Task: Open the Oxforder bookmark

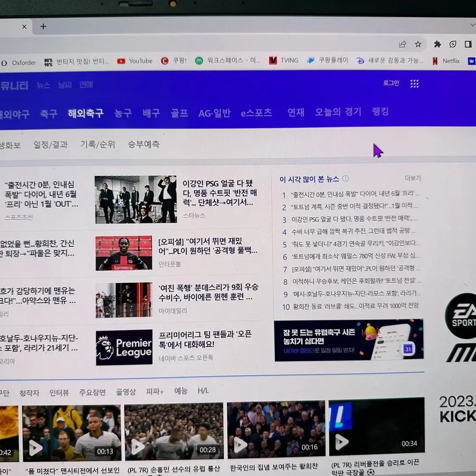Action: (x=19, y=63)
